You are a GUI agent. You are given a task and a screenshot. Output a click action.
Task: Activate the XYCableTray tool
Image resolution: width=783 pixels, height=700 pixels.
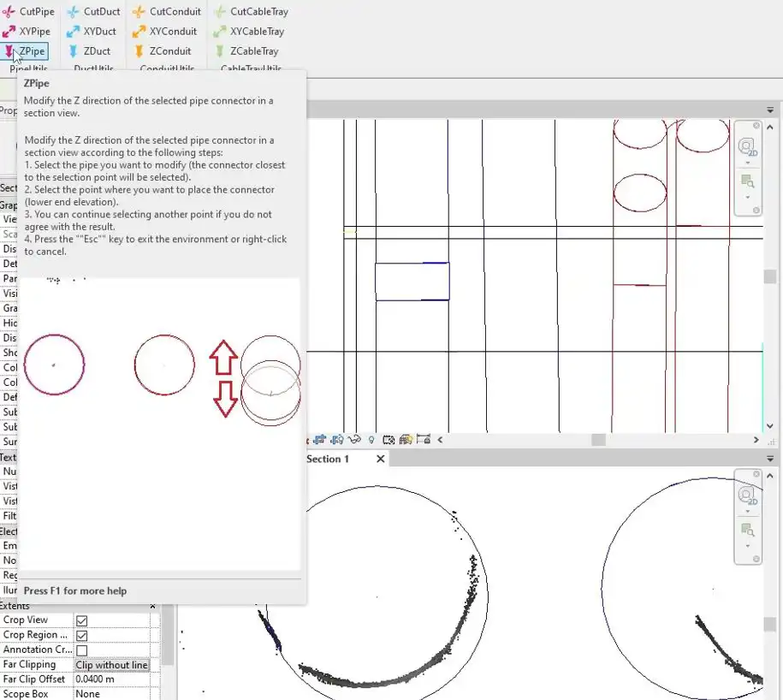click(x=249, y=31)
